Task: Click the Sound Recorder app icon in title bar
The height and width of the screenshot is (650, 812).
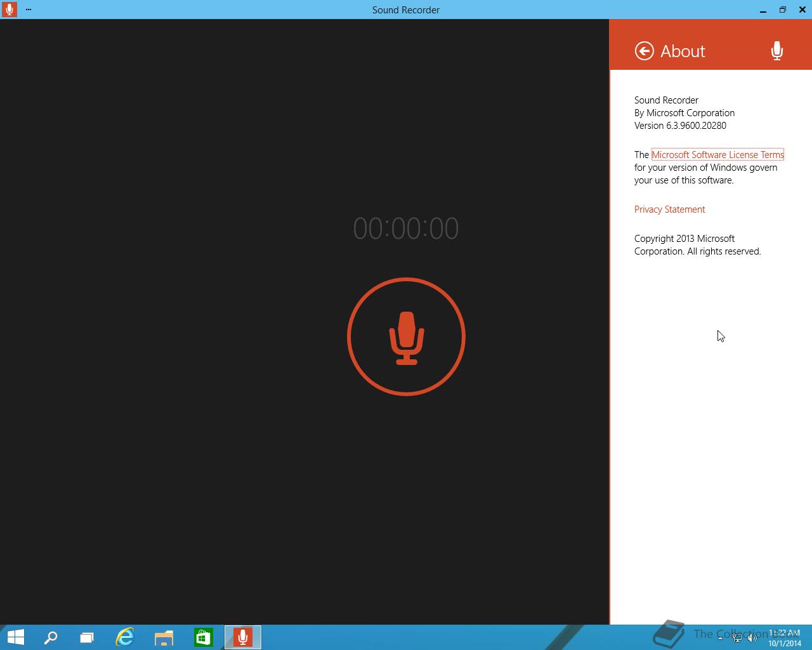Action: [9, 10]
